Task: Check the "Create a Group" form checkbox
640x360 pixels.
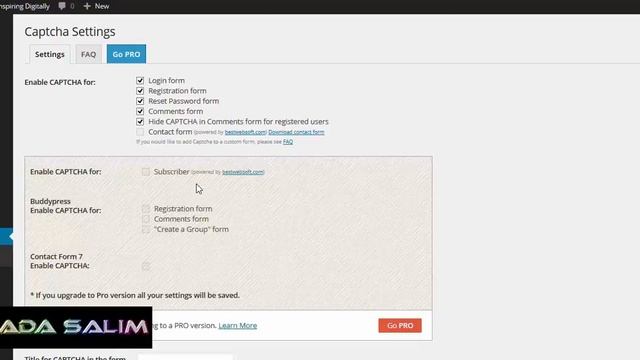Action: point(146,229)
